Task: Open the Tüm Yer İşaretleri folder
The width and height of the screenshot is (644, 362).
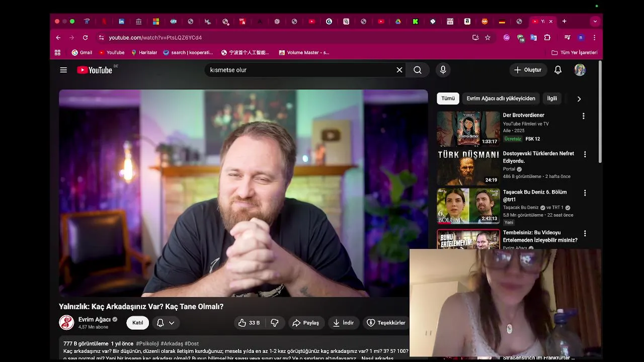Action: (574, 52)
